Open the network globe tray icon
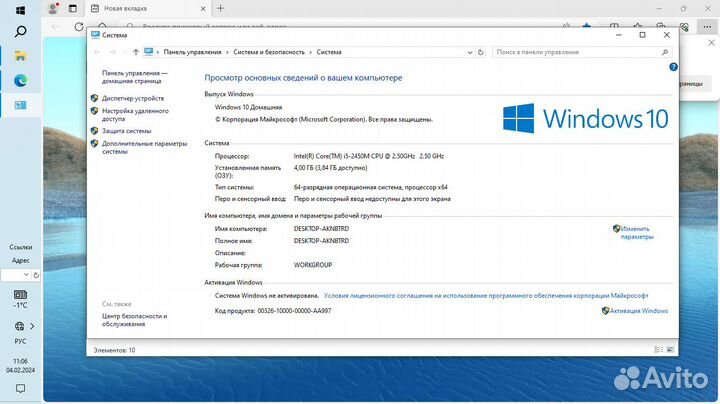 click(x=19, y=326)
